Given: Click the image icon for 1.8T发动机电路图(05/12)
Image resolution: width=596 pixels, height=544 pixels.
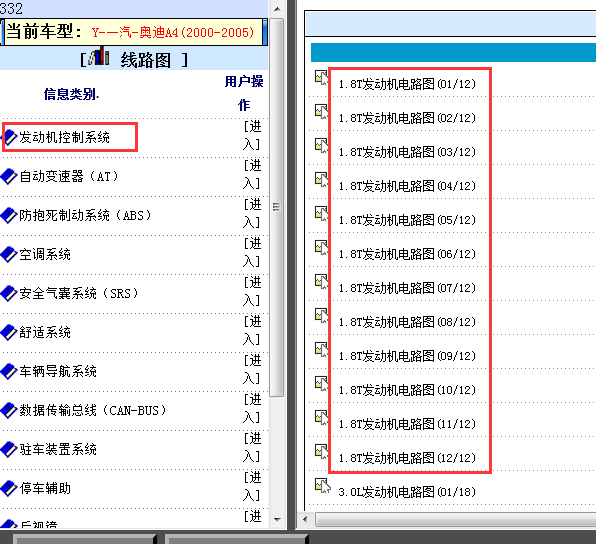Looking at the screenshot, I should point(322,213).
